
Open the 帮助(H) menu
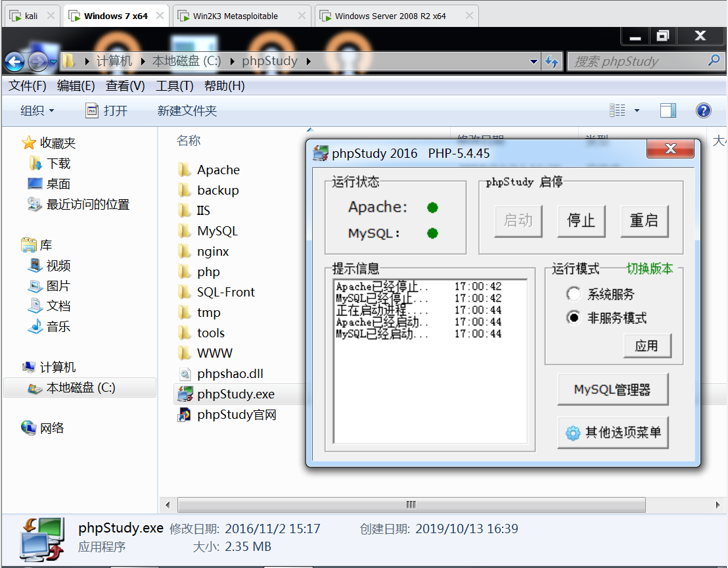(224, 86)
